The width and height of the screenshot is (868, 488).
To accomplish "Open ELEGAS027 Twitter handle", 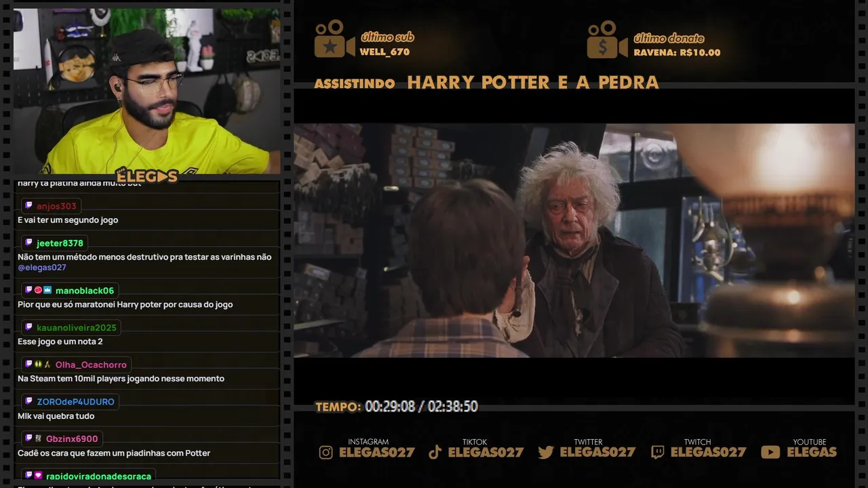I will [x=597, y=452].
